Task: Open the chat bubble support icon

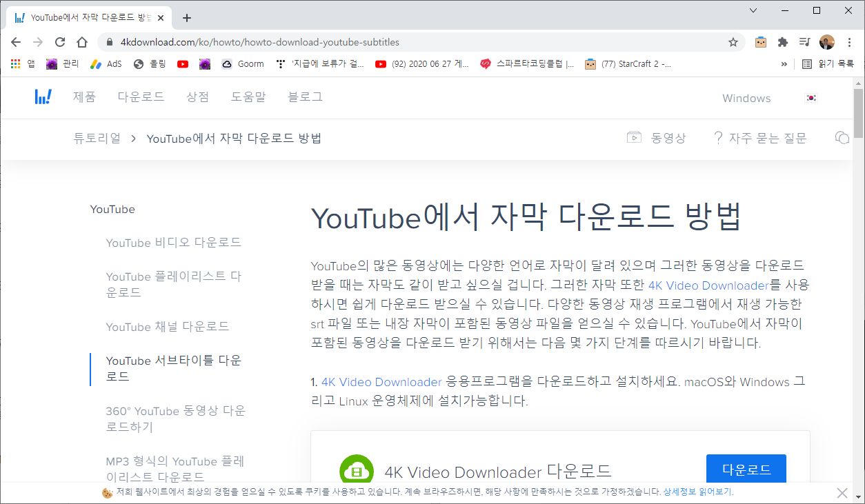Action: tap(842, 138)
